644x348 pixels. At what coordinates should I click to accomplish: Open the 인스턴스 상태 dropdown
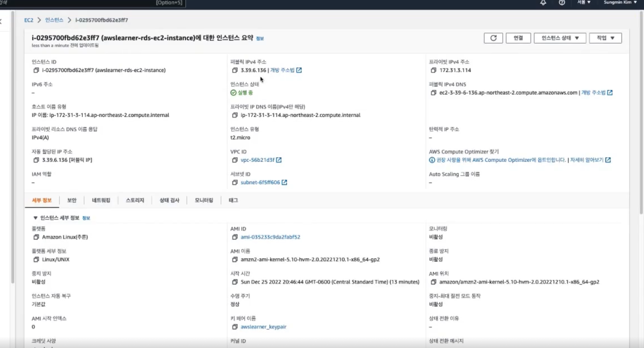(x=560, y=38)
